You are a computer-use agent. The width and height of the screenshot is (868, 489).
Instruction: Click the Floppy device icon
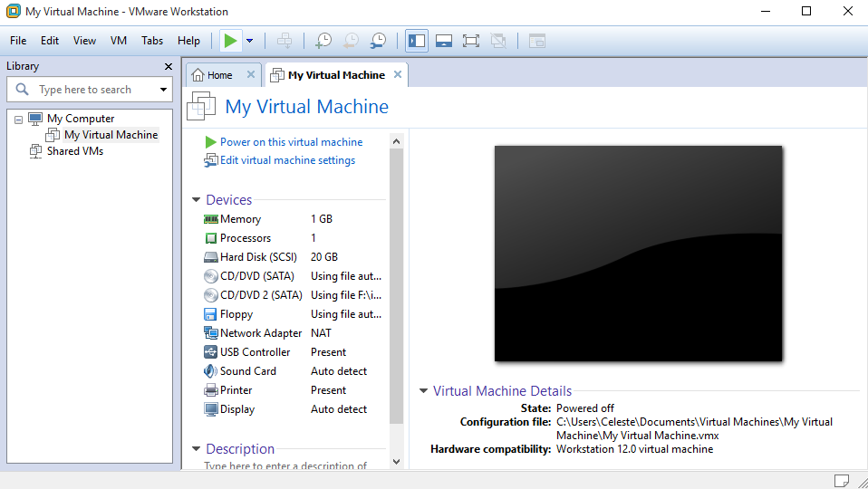click(x=210, y=314)
